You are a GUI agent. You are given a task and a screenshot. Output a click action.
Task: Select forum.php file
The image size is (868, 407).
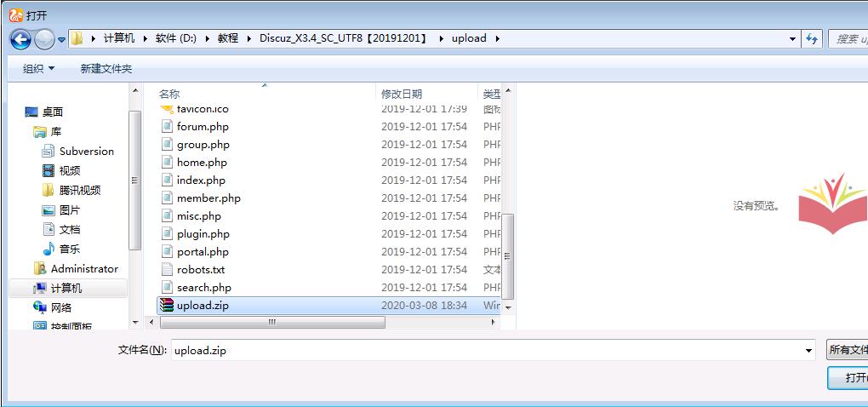pyautogui.click(x=203, y=126)
